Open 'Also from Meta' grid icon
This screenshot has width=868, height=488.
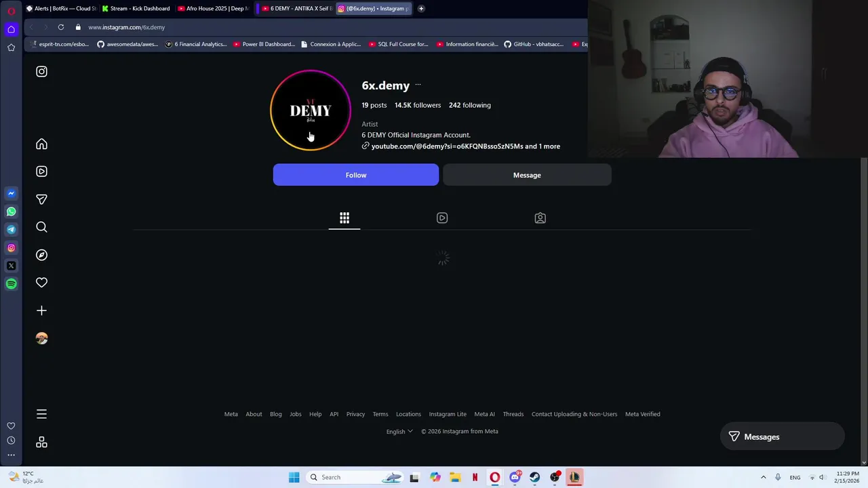click(x=41, y=442)
